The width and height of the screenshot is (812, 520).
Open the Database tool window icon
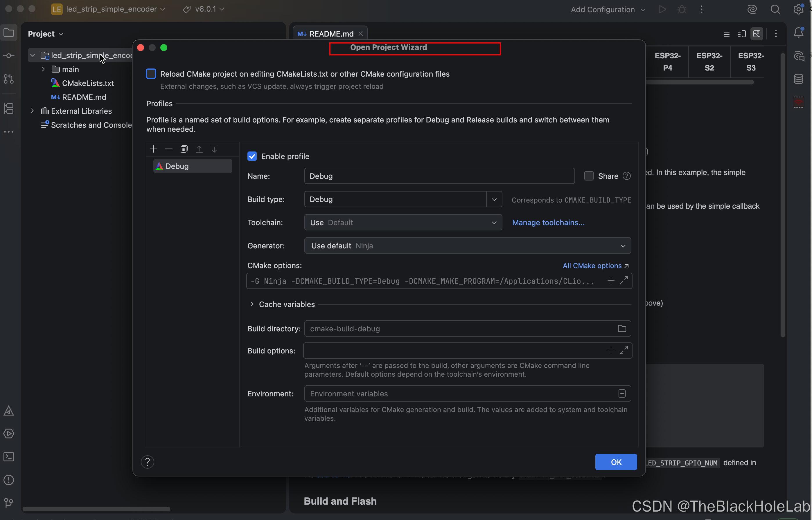[798, 79]
